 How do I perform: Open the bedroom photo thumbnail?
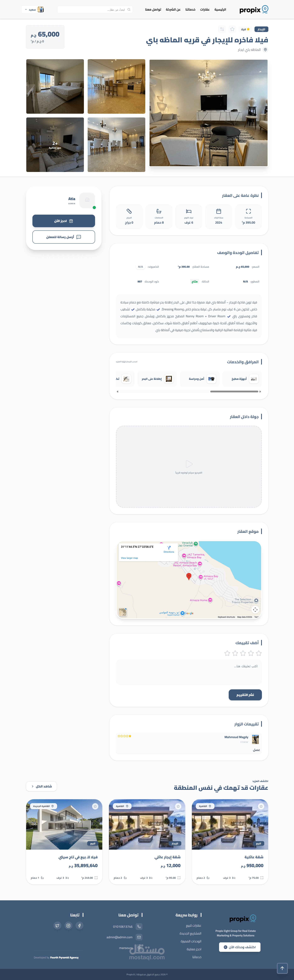coord(55,86)
